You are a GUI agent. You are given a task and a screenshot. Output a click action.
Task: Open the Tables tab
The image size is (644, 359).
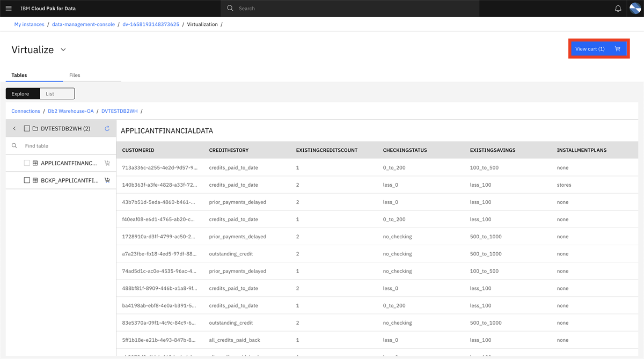point(19,75)
